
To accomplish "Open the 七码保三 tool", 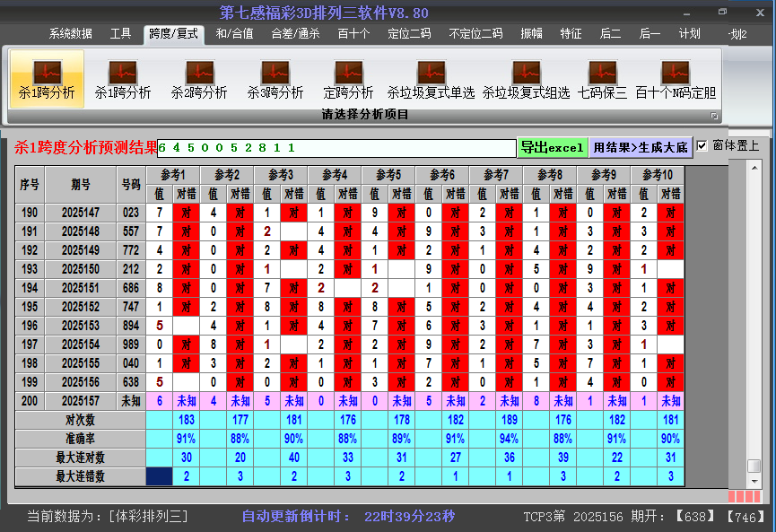I will pos(602,79).
